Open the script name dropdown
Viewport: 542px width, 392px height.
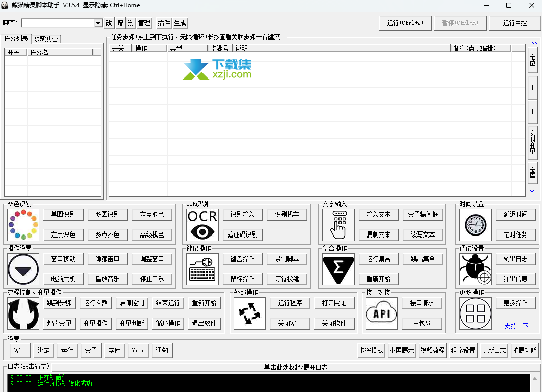[98, 23]
